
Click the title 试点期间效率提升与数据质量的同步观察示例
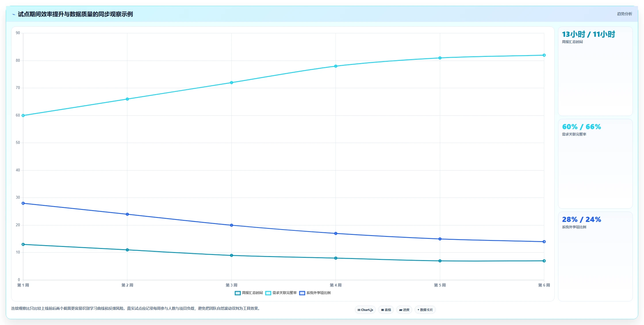coord(75,14)
